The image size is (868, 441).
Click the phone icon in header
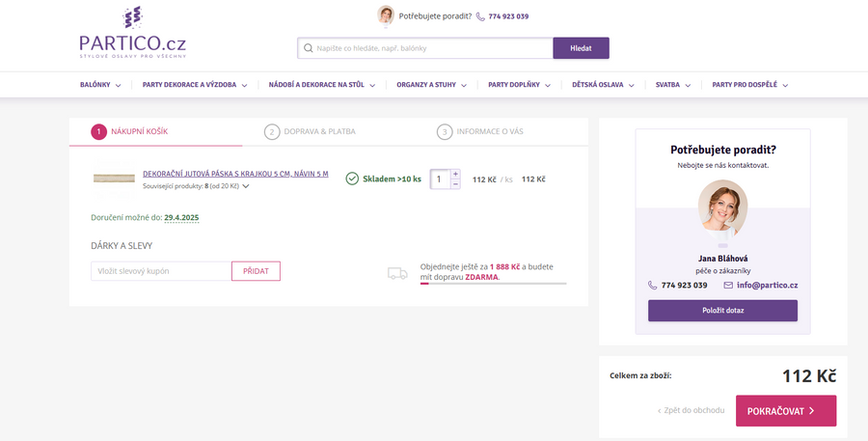click(480, 16)
